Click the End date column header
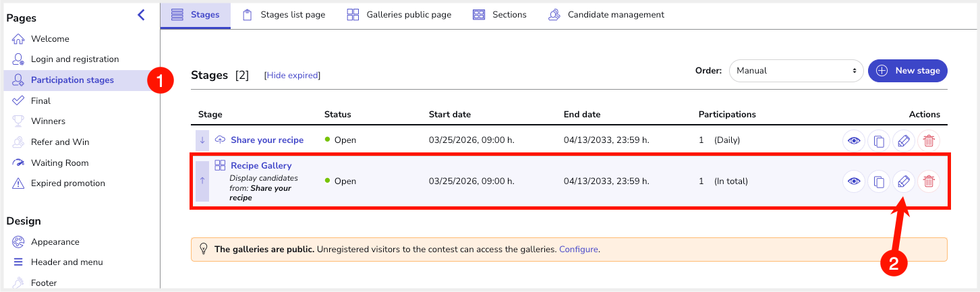The width and height of the screenshot is (980, 292). [582, 115]
